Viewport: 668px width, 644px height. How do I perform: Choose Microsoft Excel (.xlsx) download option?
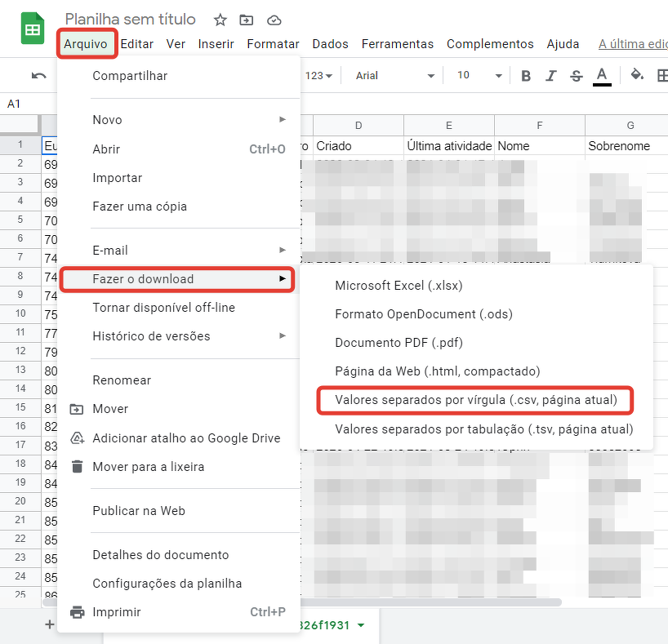click(x=399, y=286)
